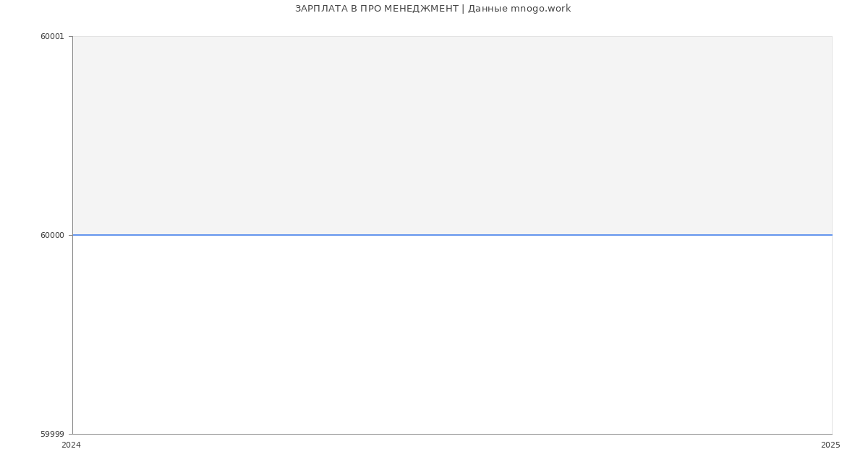Click the y-axis tick mark at 60000
This screenshot has width=868, height=470.
click(x=70, y=235)
